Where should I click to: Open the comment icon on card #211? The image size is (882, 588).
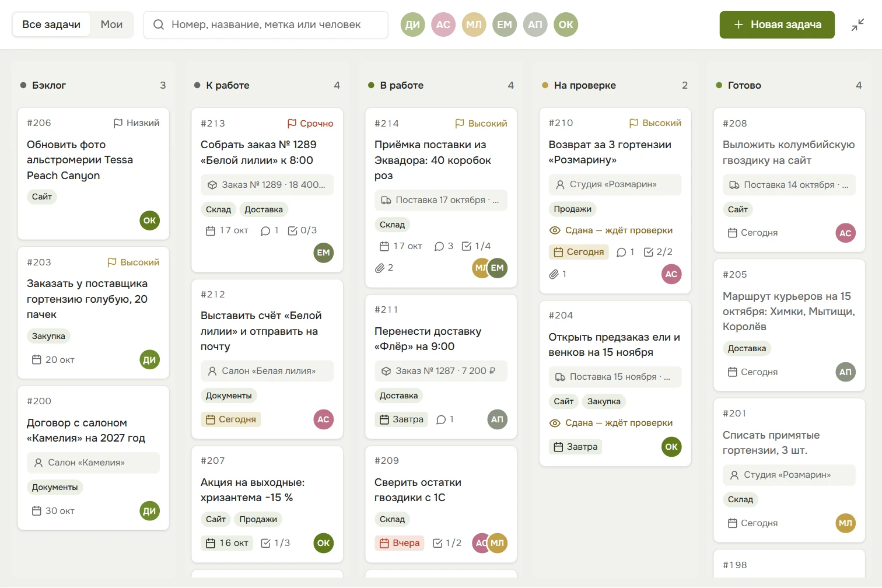(441, 419)
